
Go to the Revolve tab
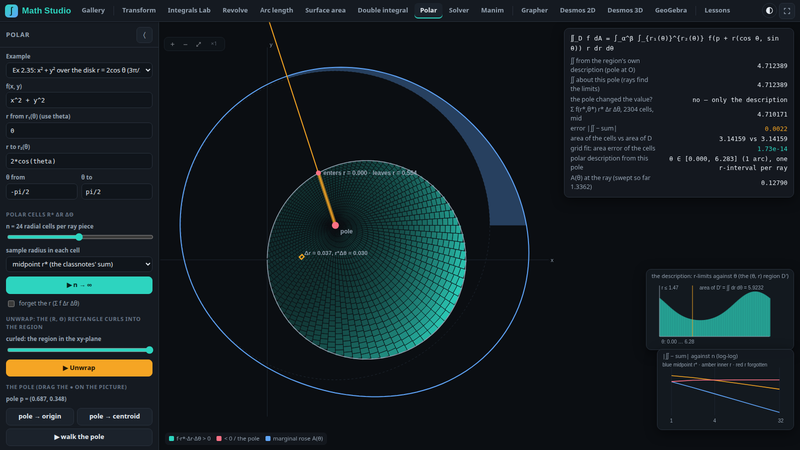click(235, 10)
